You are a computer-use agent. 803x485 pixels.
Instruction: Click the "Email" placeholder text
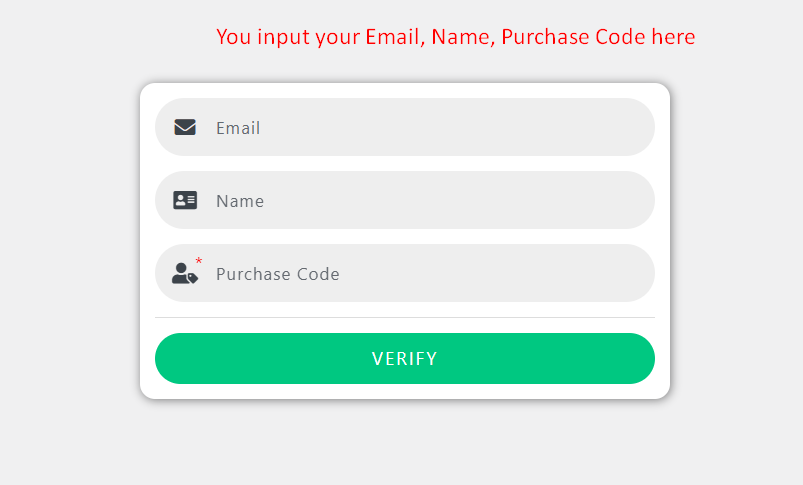(238, 128)
